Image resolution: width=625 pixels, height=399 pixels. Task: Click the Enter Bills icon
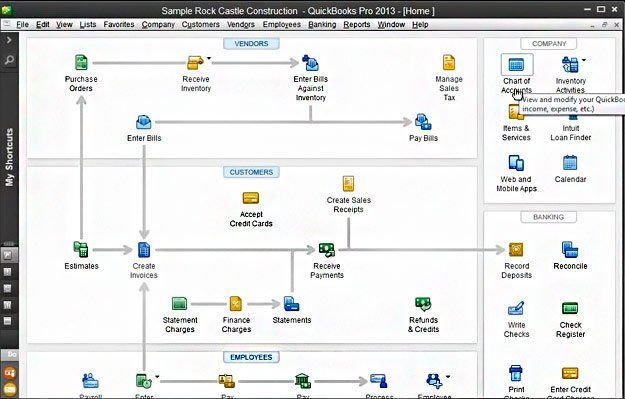click(143, 122)
